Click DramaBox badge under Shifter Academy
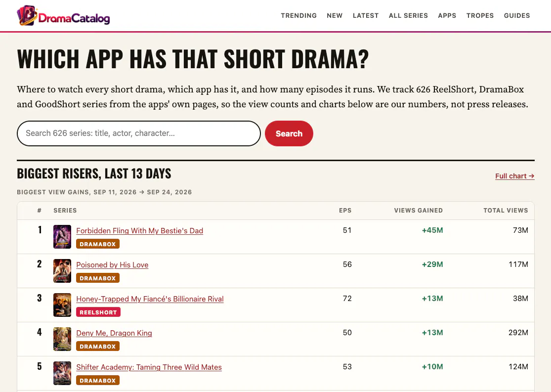The width and height of the screenshot is (551, 392). tap(98, 381)
